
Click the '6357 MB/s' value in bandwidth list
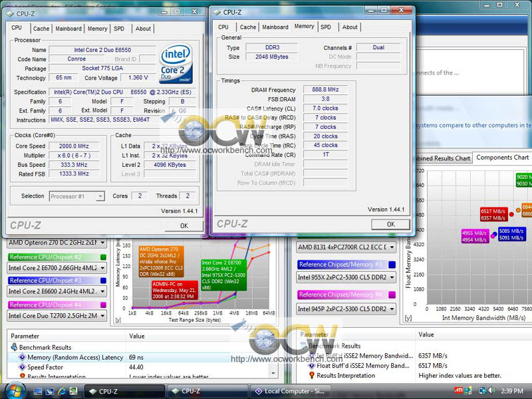(433, 356)
